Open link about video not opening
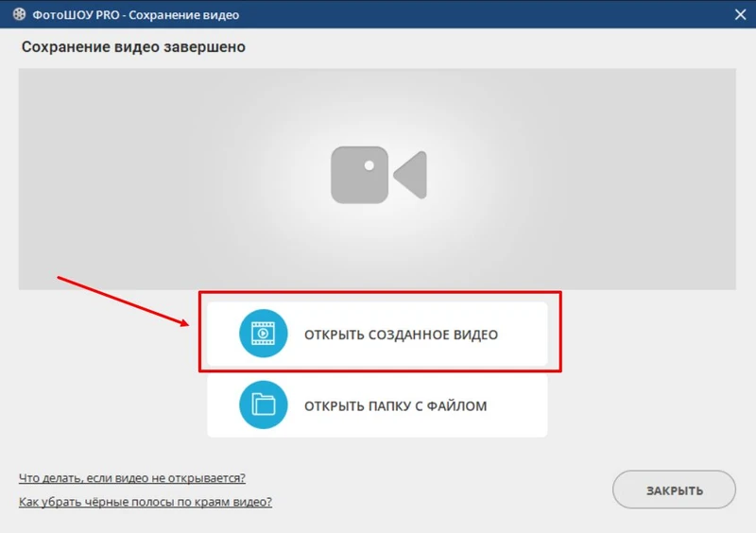756x533 pixels. tap(131, 478)
